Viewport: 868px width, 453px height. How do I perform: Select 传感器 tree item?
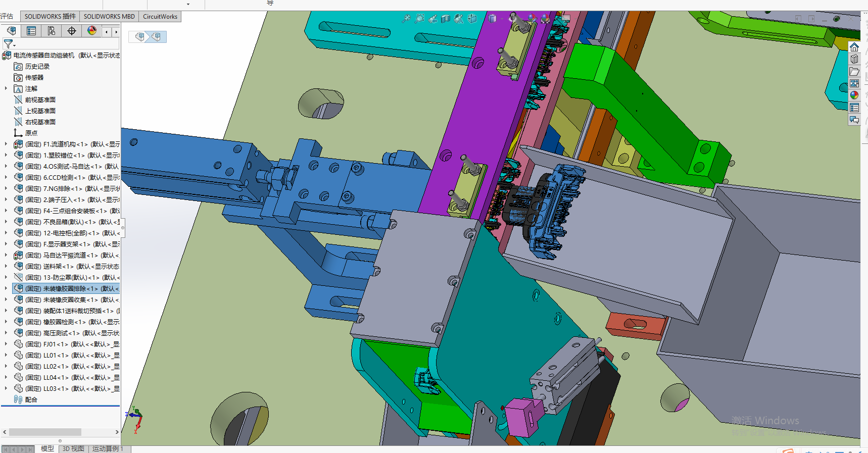coord(34,77)
